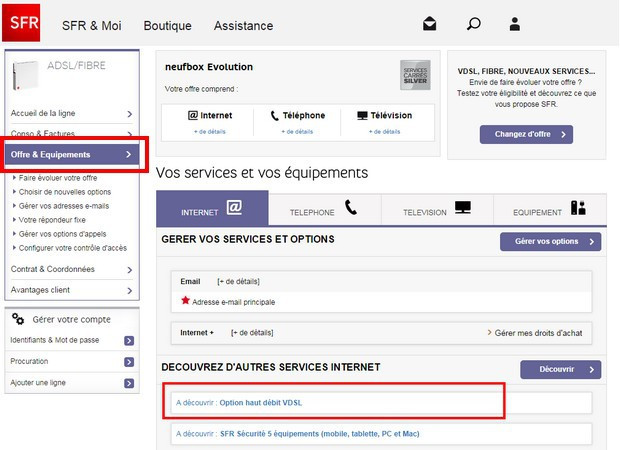The width and height of the screenshot is (620, 450).
Task: Select the INTERNET tab
Action: coord(212,208)
